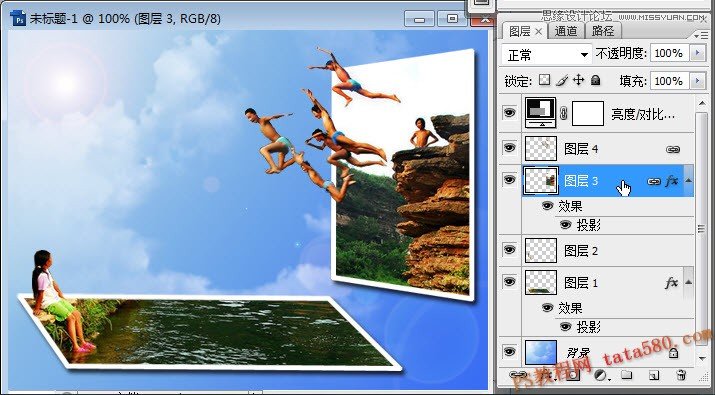Open the 正常 blend mode dropdown

point(546,55)
